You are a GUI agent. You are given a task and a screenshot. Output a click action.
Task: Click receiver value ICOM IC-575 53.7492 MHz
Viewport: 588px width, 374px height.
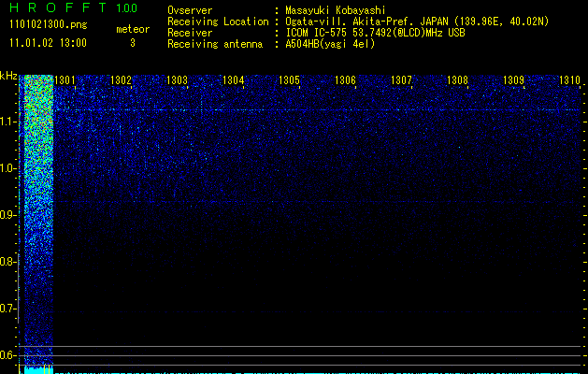tap(376, 33)
